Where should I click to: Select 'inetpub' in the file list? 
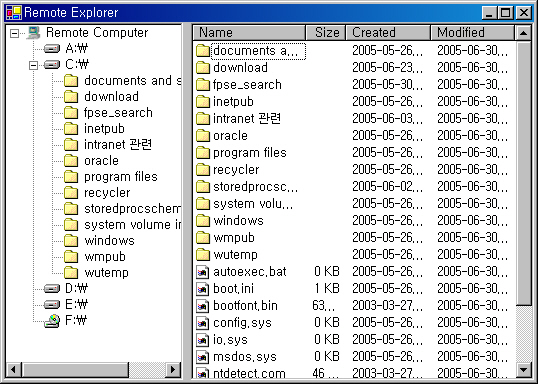coord(233,102)
